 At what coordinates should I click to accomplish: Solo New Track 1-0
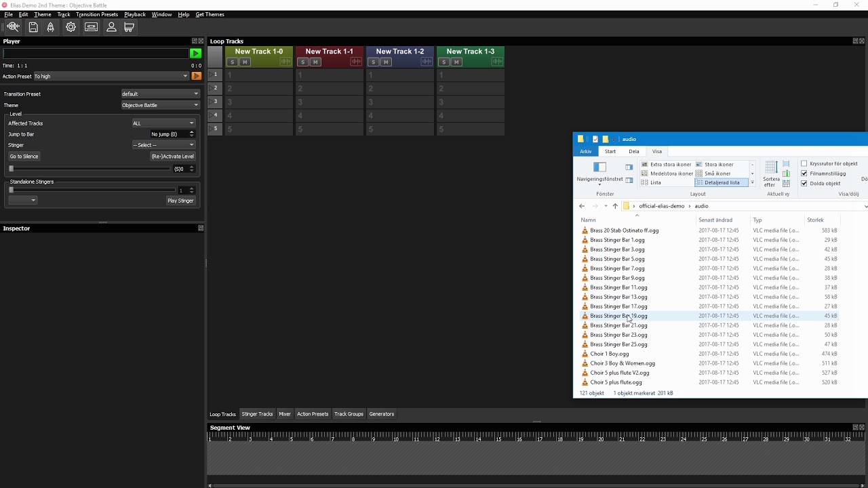(x=233, y=62)
